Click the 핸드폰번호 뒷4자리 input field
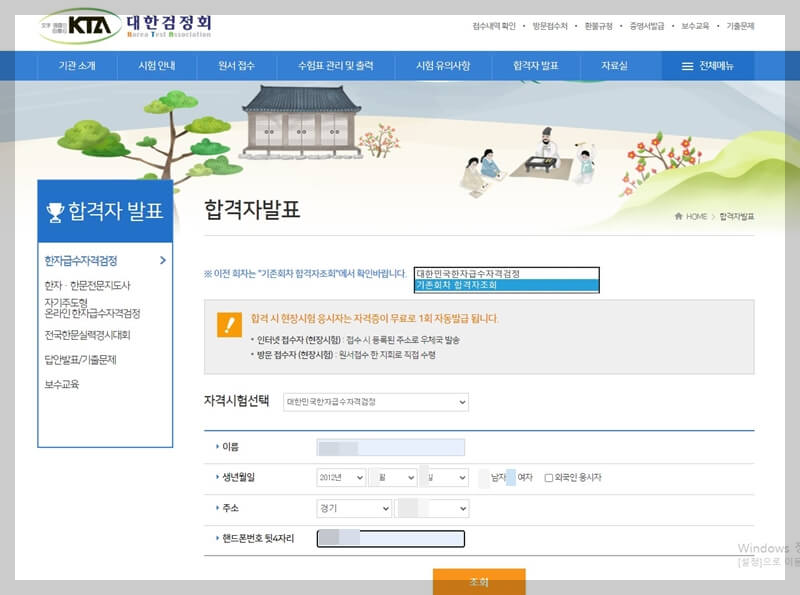Viewport: 800px width, 595px height. (x=390, y=538)
